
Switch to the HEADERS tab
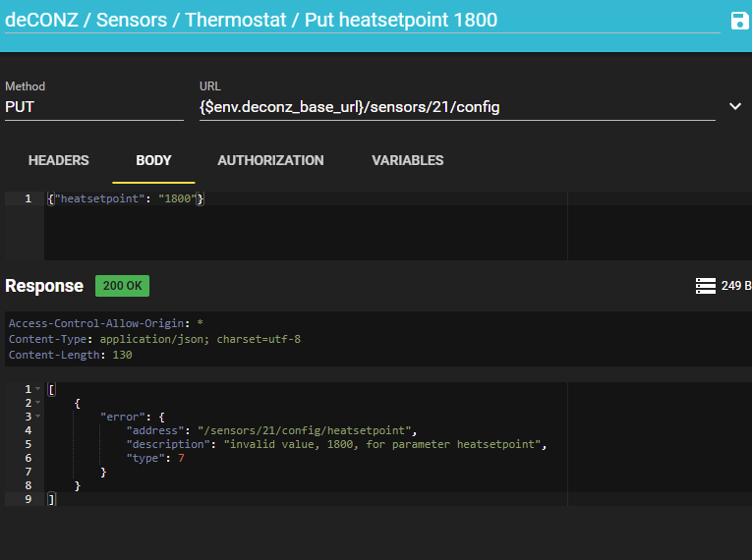click(x=59, y=160)
